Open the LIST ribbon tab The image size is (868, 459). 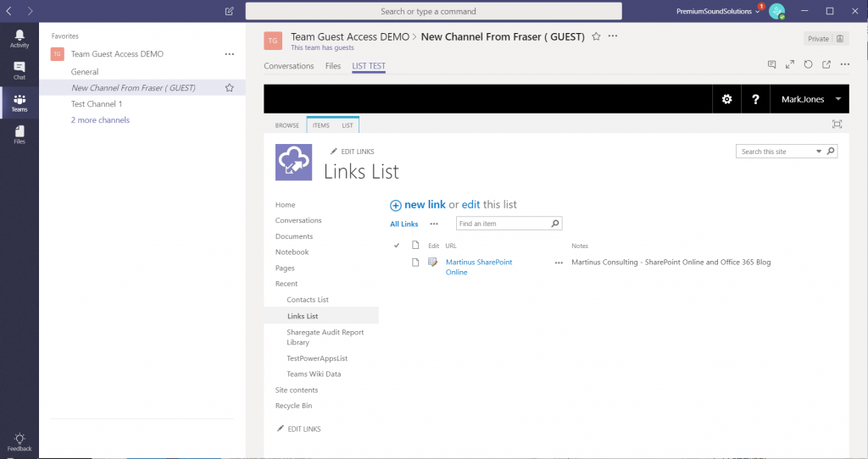pos(347,125)
